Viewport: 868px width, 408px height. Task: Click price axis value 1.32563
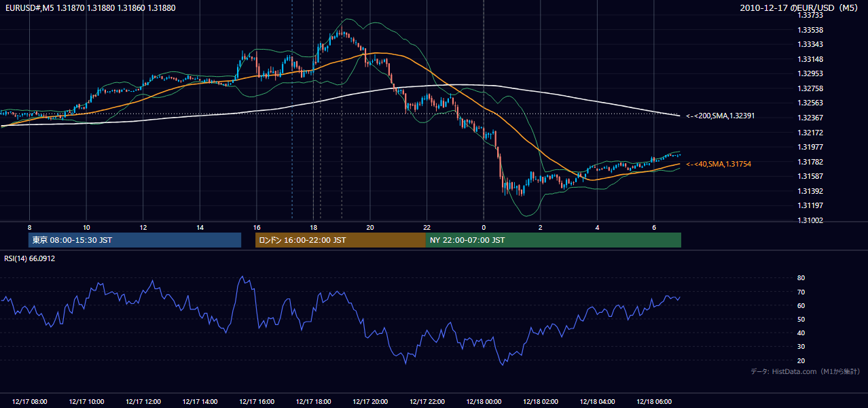[810, 103]
